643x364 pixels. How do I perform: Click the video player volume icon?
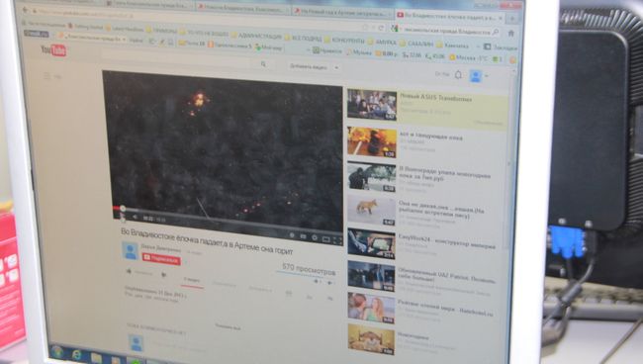tap(135, 217)
